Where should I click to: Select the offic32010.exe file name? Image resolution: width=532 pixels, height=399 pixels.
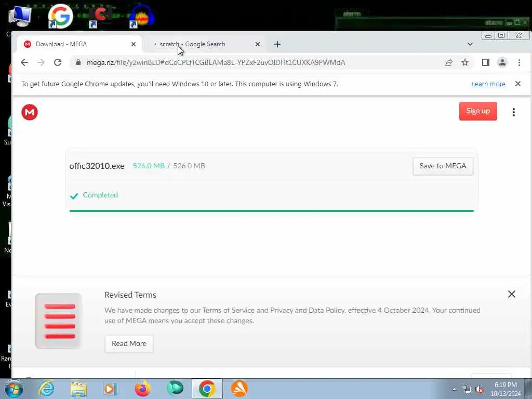(97, 166)
